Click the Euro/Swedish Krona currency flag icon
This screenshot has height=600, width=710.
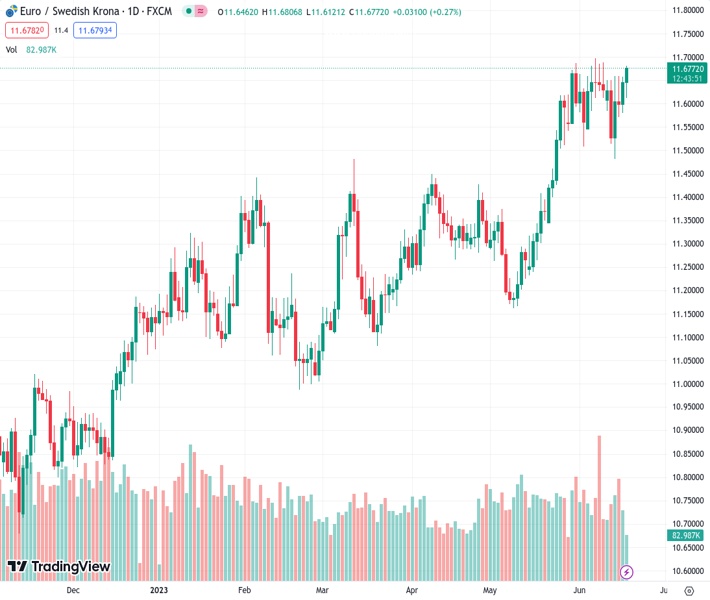[x=13, y=11]
